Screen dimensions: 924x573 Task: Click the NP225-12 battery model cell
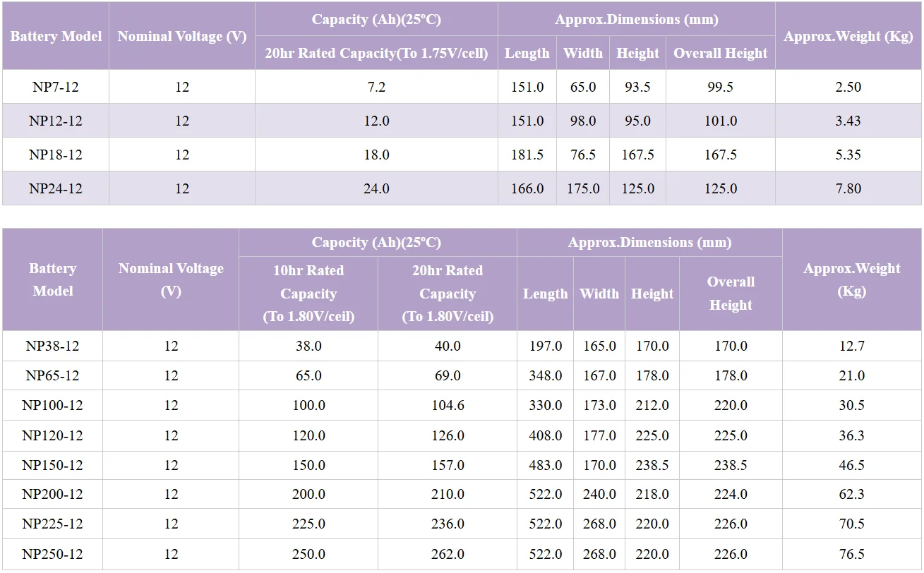tap(52, 524)
